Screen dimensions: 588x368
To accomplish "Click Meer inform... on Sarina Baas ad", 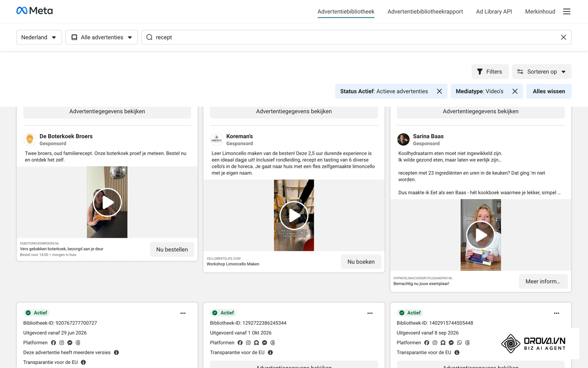I will coord(543,282).
